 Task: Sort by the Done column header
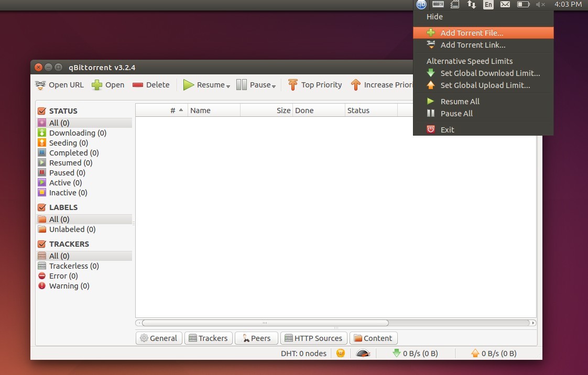(x=319, y=111)
